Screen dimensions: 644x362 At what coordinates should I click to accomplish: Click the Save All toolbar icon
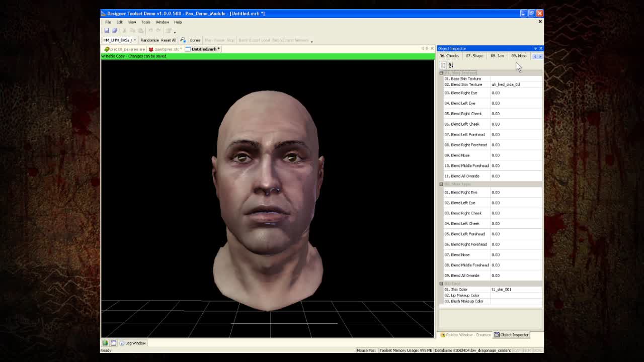pos(115,31)
